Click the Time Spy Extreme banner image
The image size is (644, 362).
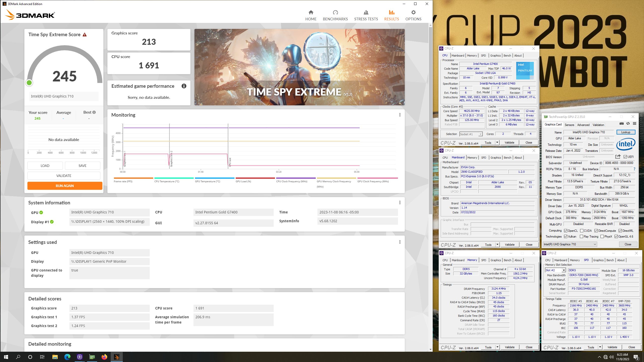tap(299, 67)
